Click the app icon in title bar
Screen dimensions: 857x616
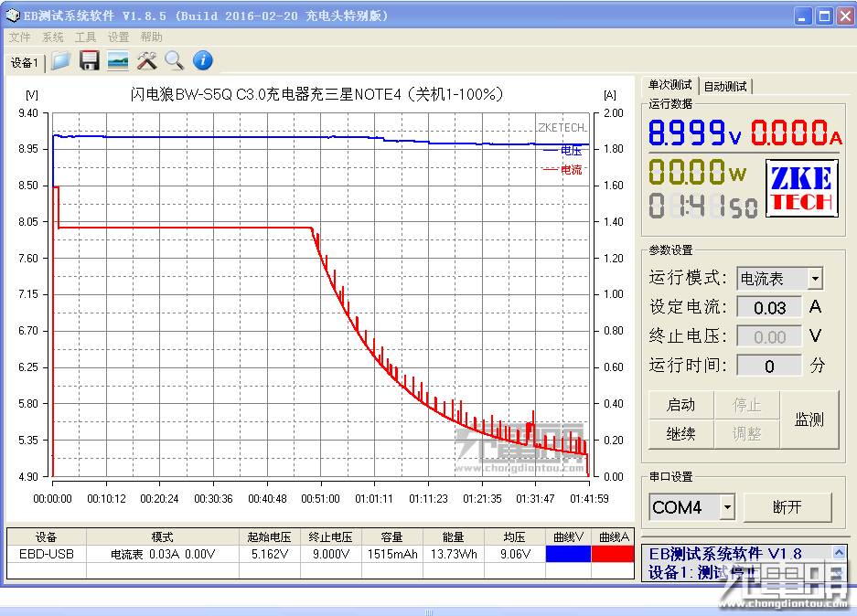click(x=12, y=16)
